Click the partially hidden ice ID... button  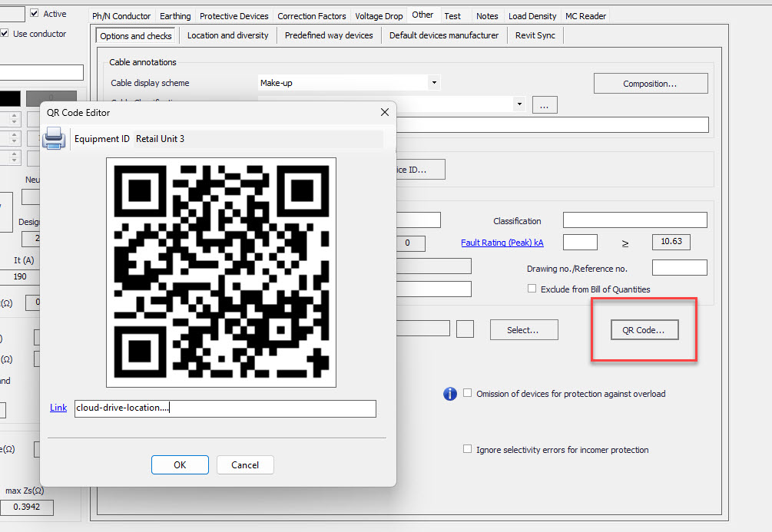(x=420, y=170)
